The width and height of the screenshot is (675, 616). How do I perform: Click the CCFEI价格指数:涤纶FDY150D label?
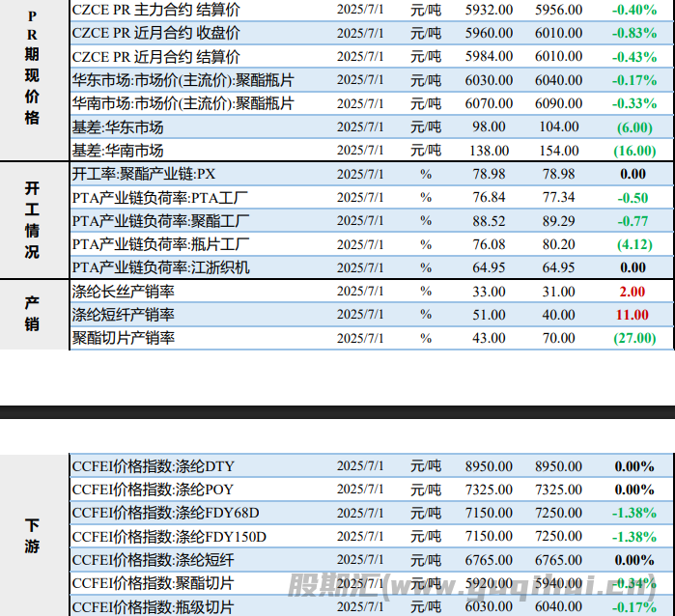pyautogui.click(x=169, y=537)
